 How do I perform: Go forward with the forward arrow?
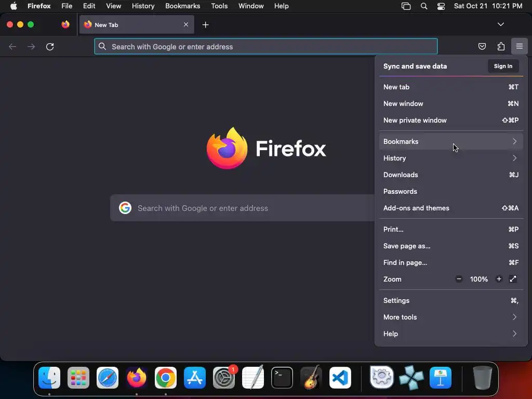click(x=31, y=46)
